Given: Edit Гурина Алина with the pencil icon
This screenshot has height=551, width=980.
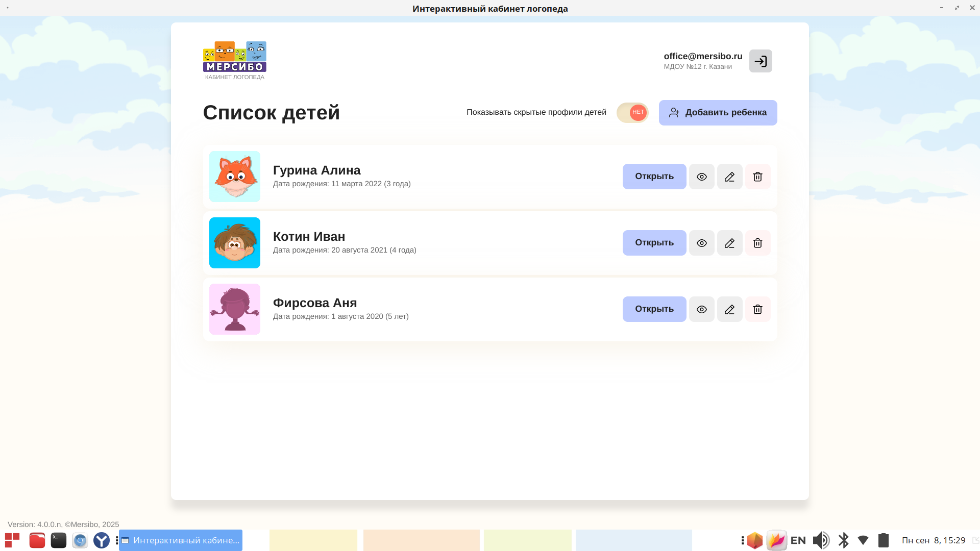Looking at the screenshot, I should 729,177.
